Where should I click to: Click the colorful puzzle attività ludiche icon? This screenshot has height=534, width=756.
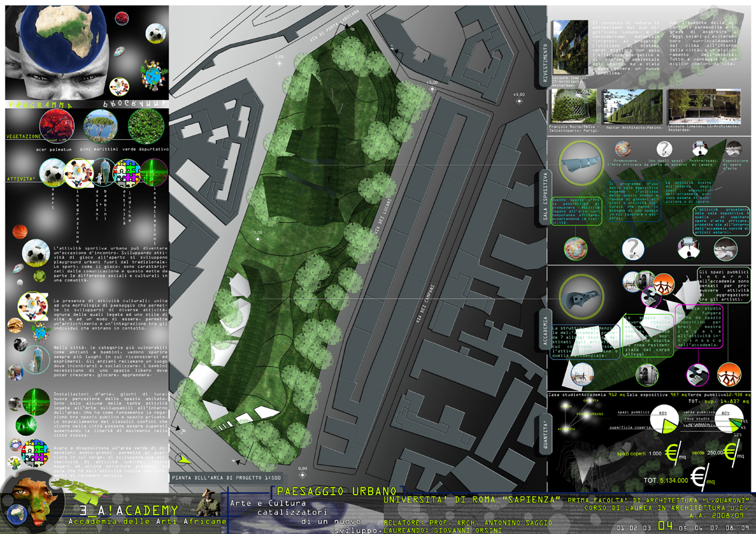click(x=127, y=174)
